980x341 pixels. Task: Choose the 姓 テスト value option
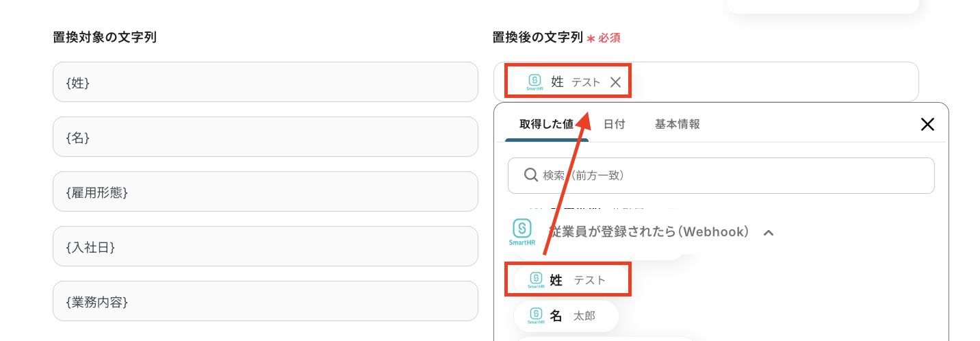pyautogui.click(x=577, y=280)
